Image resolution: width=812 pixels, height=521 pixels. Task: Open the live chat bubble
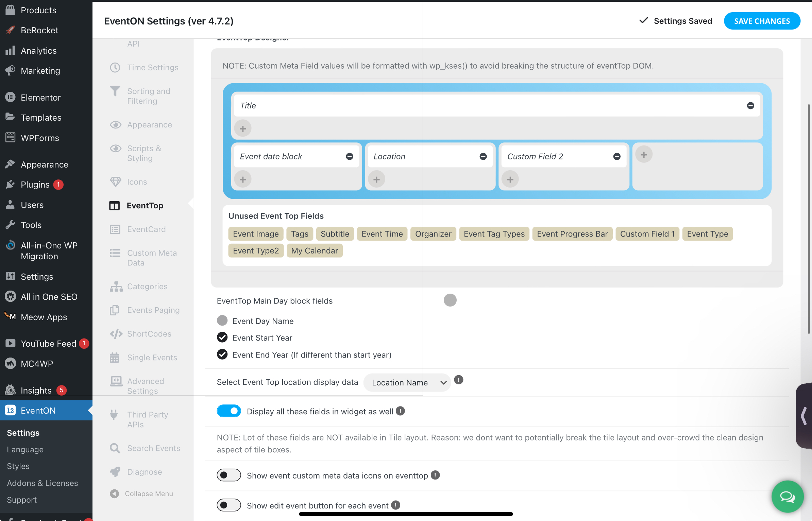[788, 497]
